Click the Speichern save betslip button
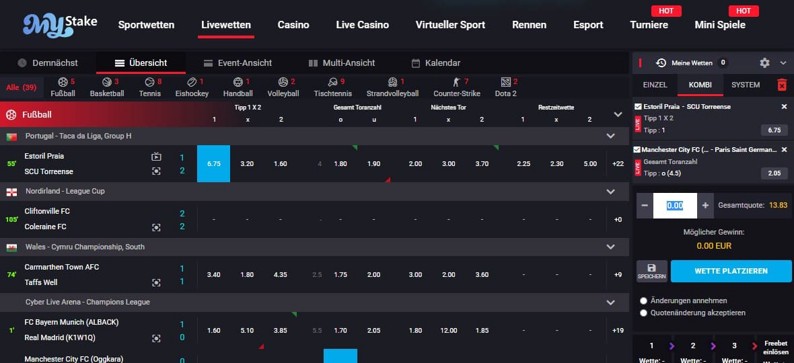Viewport: 794px width, 363px height. coord(651,271)
